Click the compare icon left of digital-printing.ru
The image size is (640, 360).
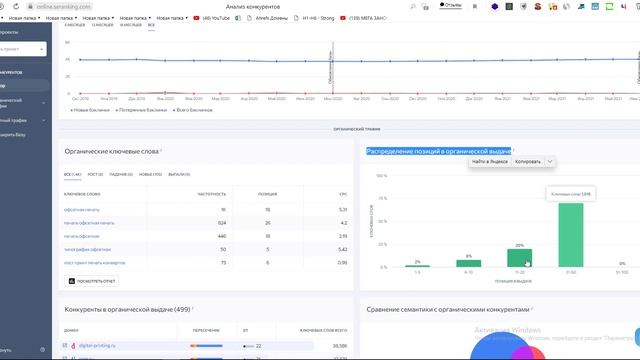coord(64,345)
